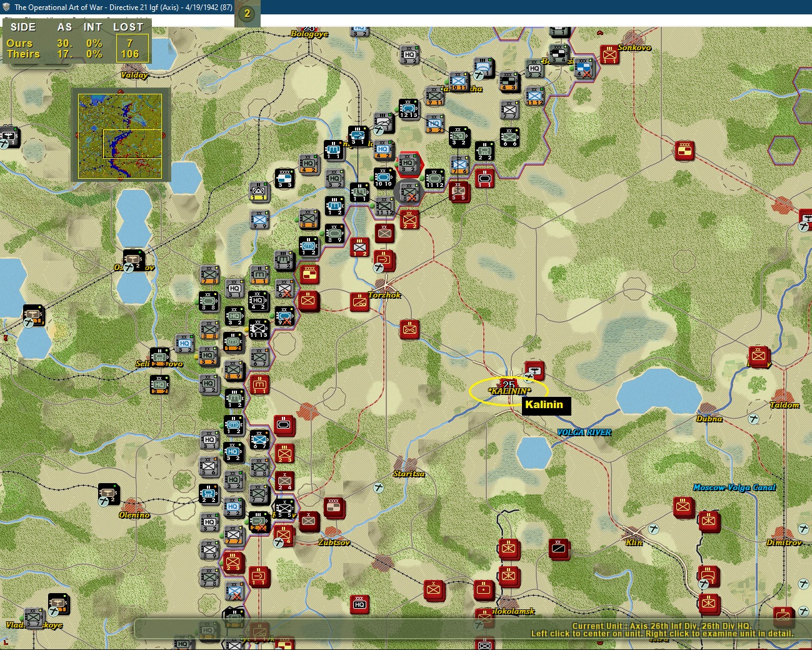This screenshot has width=812, height=650.
Task: Select the HQ counter highlighted by the red hexagon
Action: coord(409,164)
